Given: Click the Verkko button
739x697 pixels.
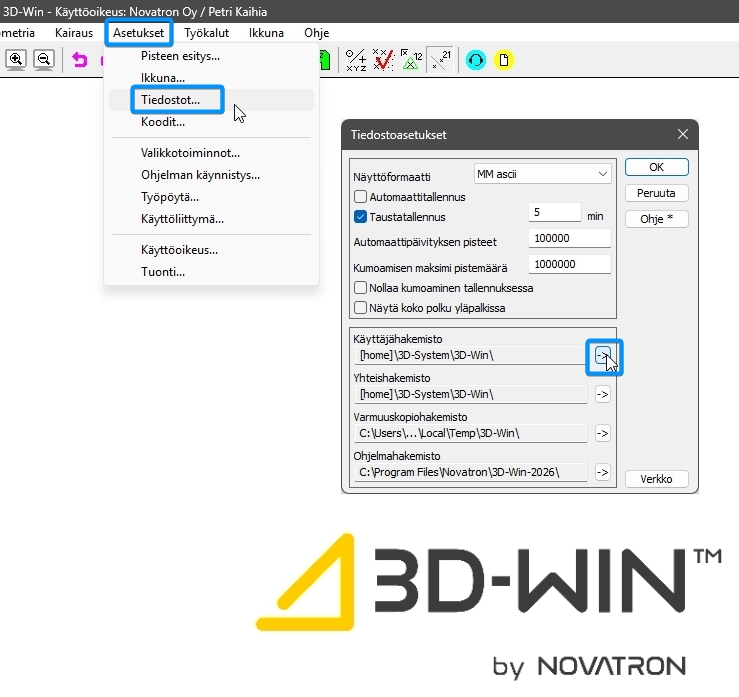Looking at the screenshot, I should tap(657, 479).
